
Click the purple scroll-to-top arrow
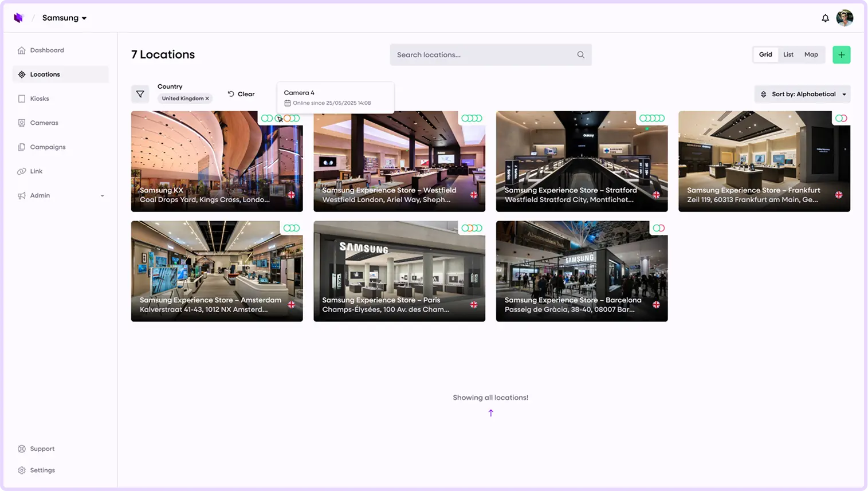[x=491, y=413]
